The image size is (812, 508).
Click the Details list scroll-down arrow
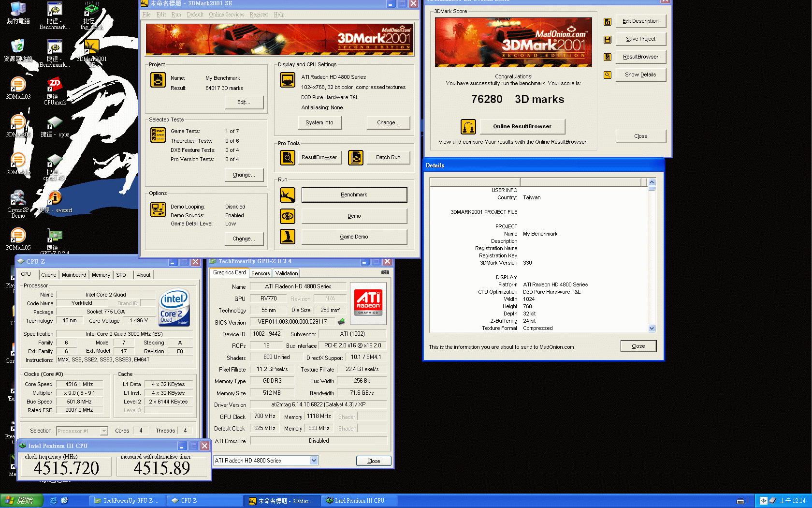point(652,328)
